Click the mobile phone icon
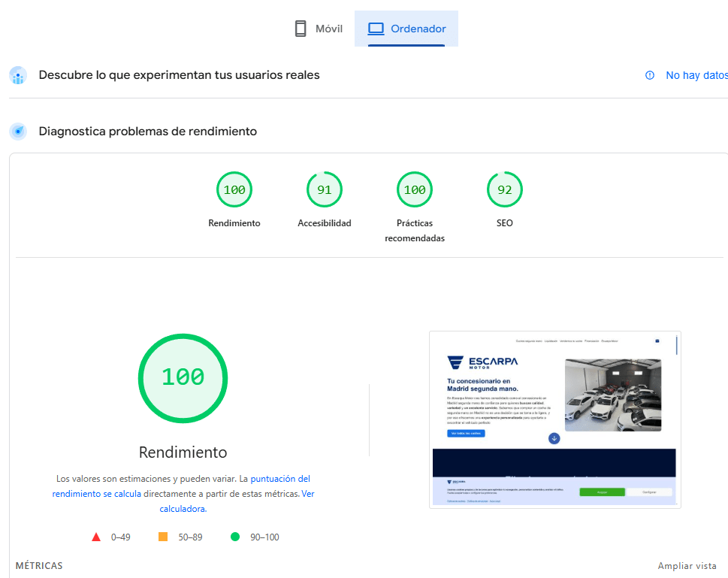This screenshot has height=578, width=728. pos(301,29)
